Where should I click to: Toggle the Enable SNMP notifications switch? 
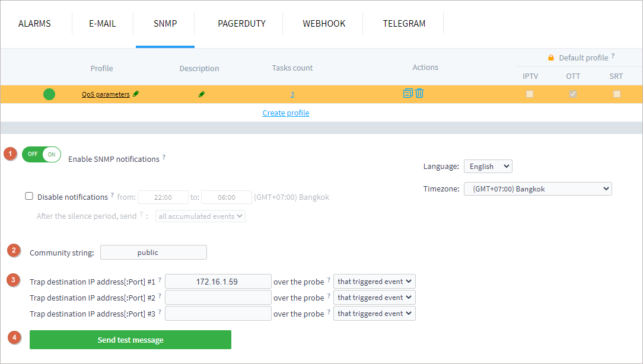pos(42,154)
